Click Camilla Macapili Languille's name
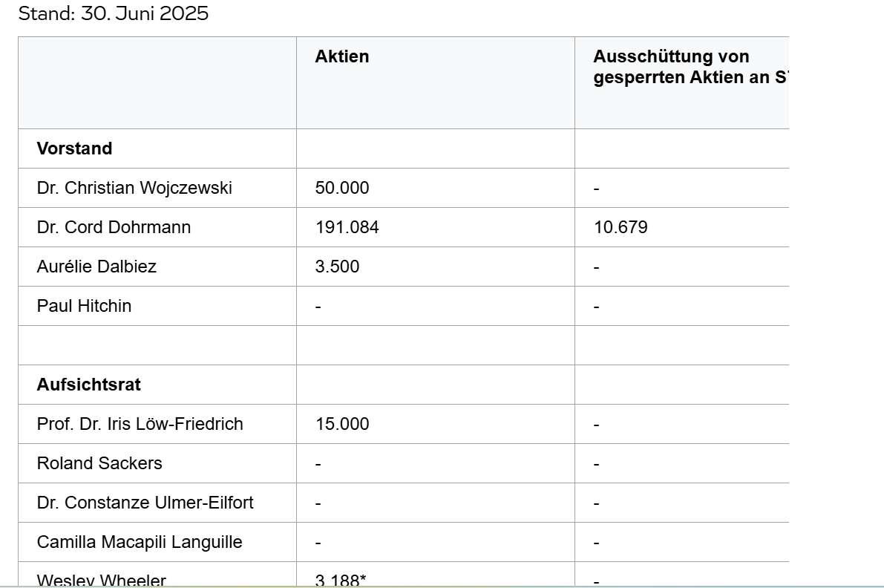 [140, 542]
